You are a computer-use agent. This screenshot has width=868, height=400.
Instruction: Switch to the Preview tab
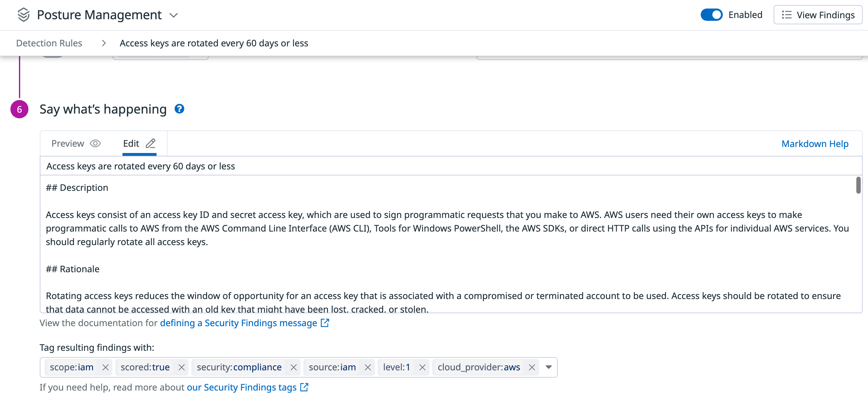coord(68,144)
